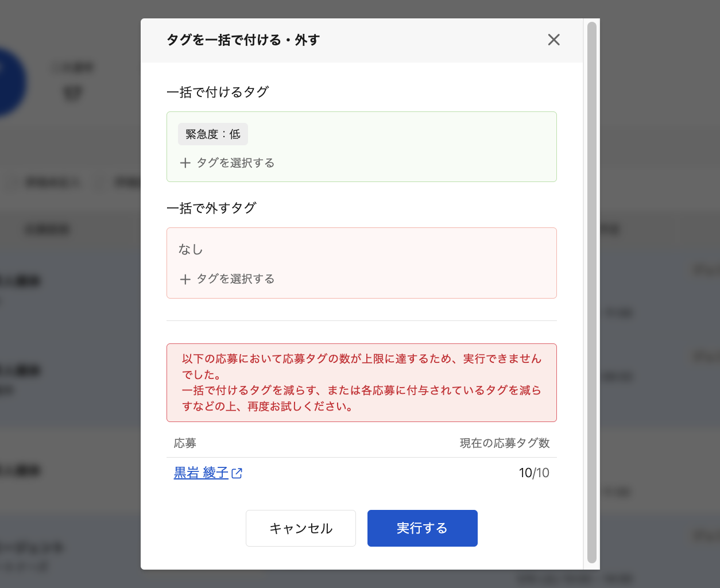
Task: Click plus icon in 一括で付けるタグ box
Action: pos(185,163)
